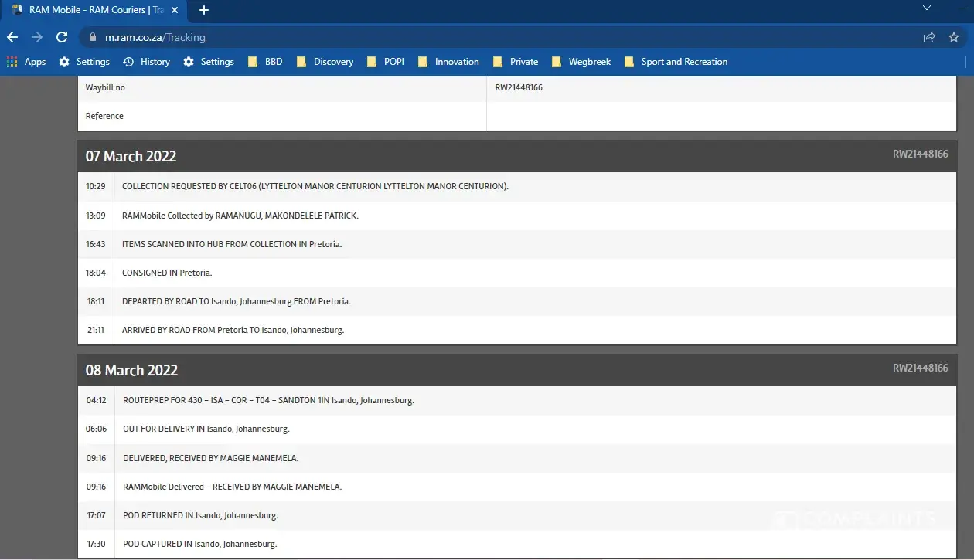Image resolution: width=974 pixels, height=560 pixels.
Task: Click the padlock site info icon
Action: tap(91, 37)
